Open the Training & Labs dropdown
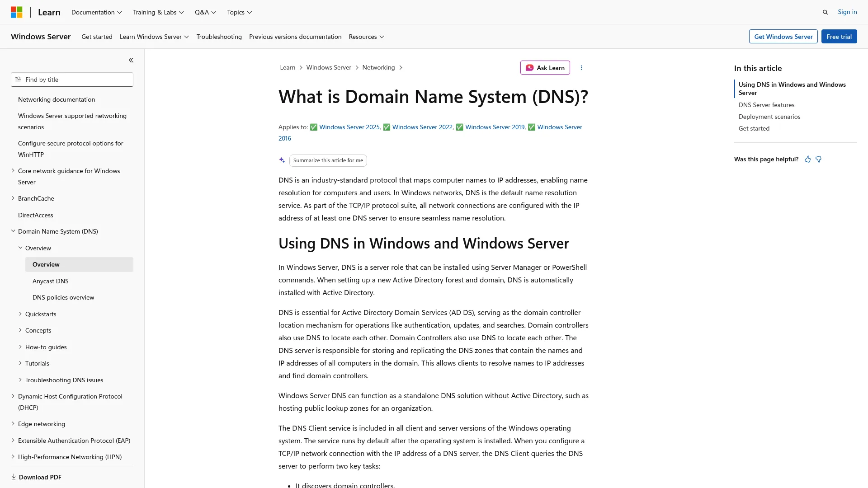Image resolution: width=868 pixels, height=488 pixels. 158,12
